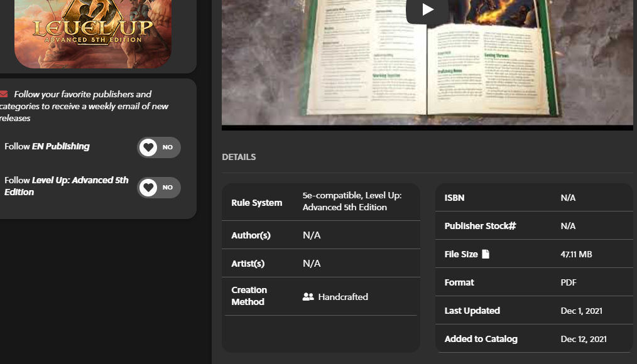The width and height of the screenshot is (637, 364).
Task: Click the File Size document icon
Action: pyautogui.click(x=486, y=254)
